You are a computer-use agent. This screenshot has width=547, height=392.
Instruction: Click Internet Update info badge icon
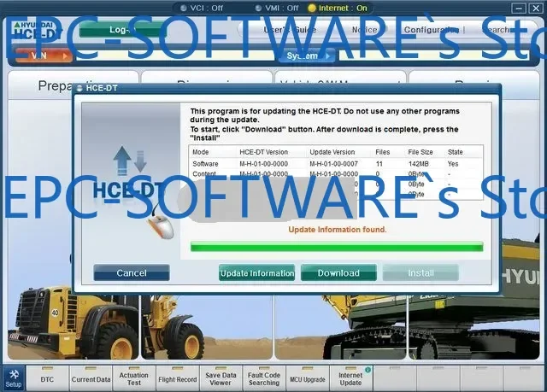(x=368, y=370)
